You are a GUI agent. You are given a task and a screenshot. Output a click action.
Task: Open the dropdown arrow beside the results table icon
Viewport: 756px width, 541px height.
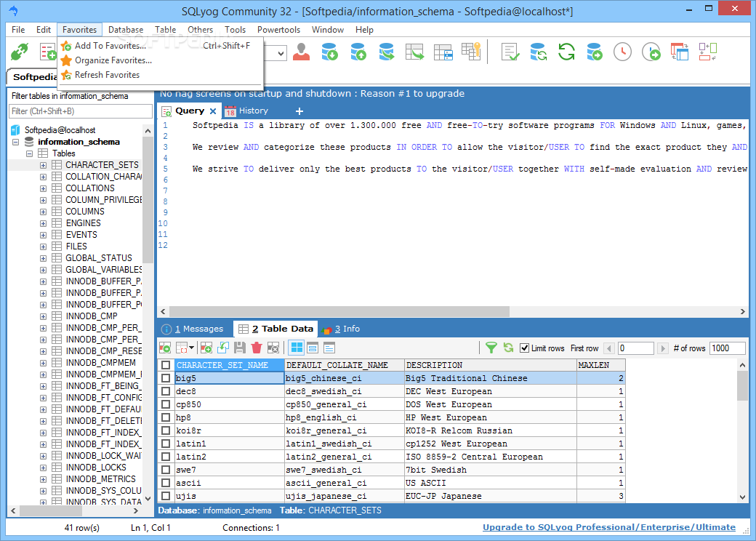point(191,348)
